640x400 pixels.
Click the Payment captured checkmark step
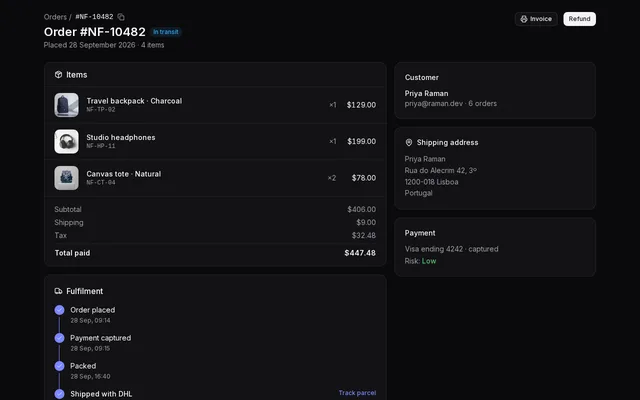tap(60, 338)
